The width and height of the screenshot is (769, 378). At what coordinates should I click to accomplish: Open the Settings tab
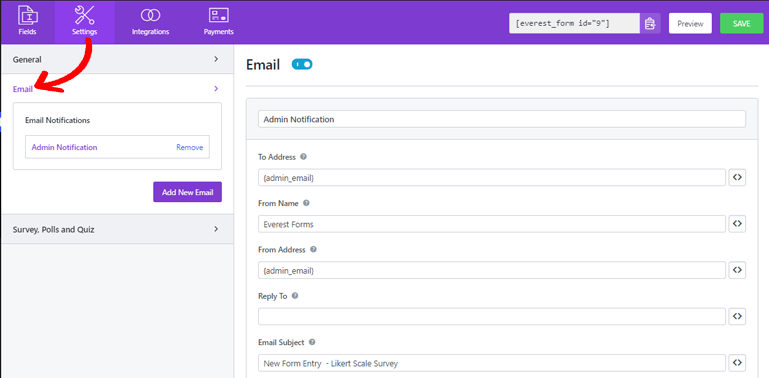click(x=84, y=22)
